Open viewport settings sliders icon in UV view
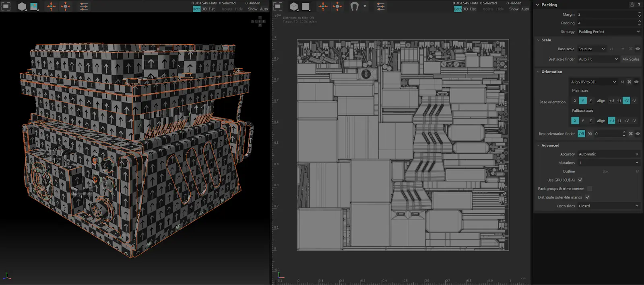This screenshot has width=644, height=285. pos(380,6)
